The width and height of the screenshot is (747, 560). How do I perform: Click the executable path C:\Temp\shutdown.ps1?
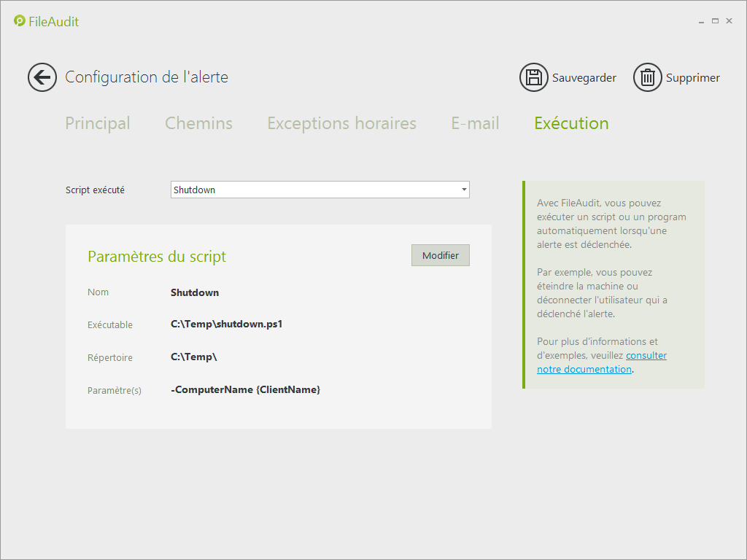226,324
